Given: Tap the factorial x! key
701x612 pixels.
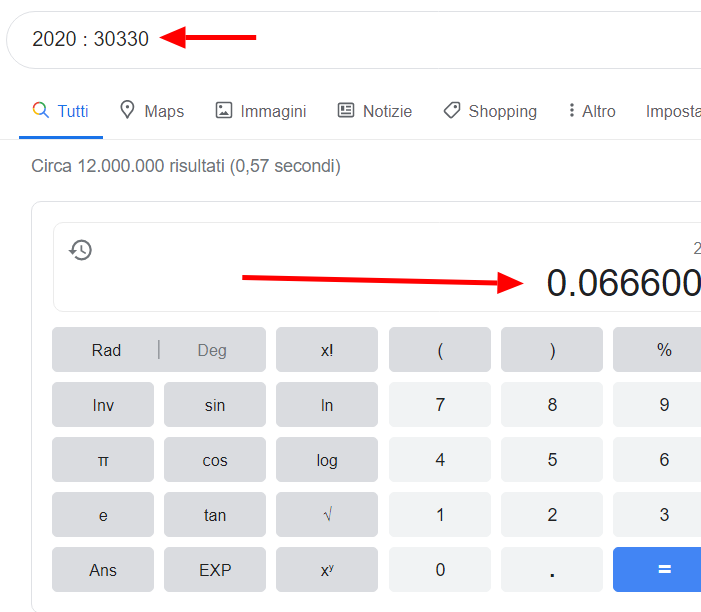Looking at the screenshot, I should point(327,350).
